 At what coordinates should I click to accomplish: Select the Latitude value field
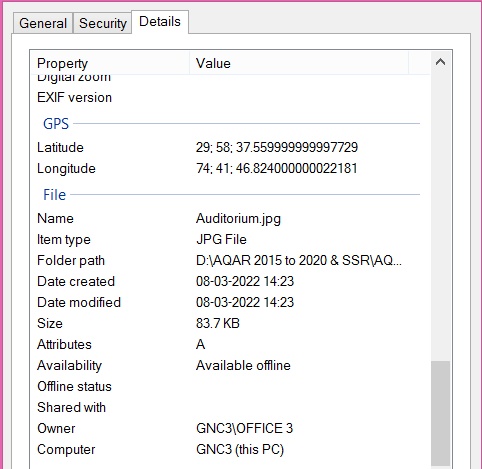[277, 147]
